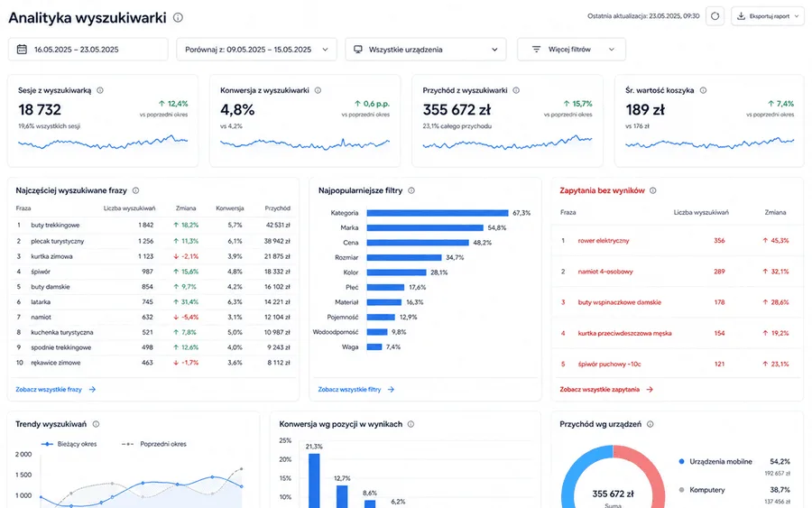Click info icon beside Najpopularniejsze filtry
The image size is (812, 508).
pyautogui.click(x=411, y=190)
